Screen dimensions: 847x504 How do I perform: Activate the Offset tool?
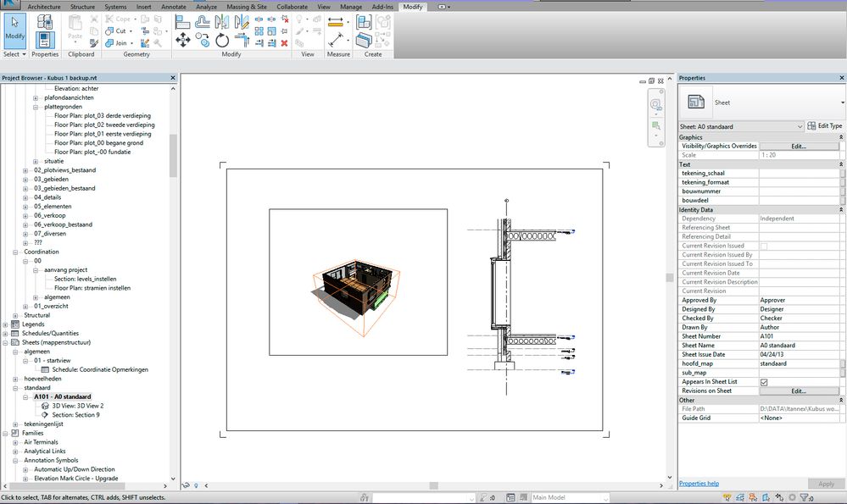click(x=203, y=22)
